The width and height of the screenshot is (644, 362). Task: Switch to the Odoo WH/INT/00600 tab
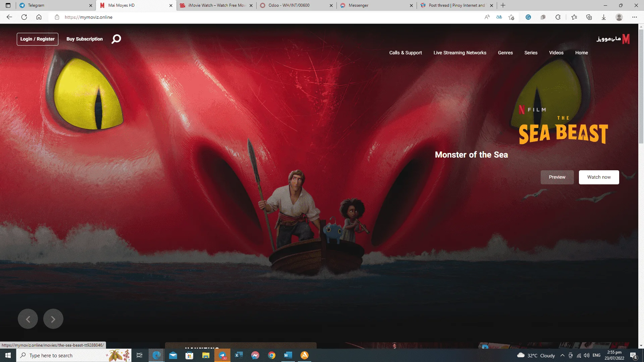coord(297,5)
